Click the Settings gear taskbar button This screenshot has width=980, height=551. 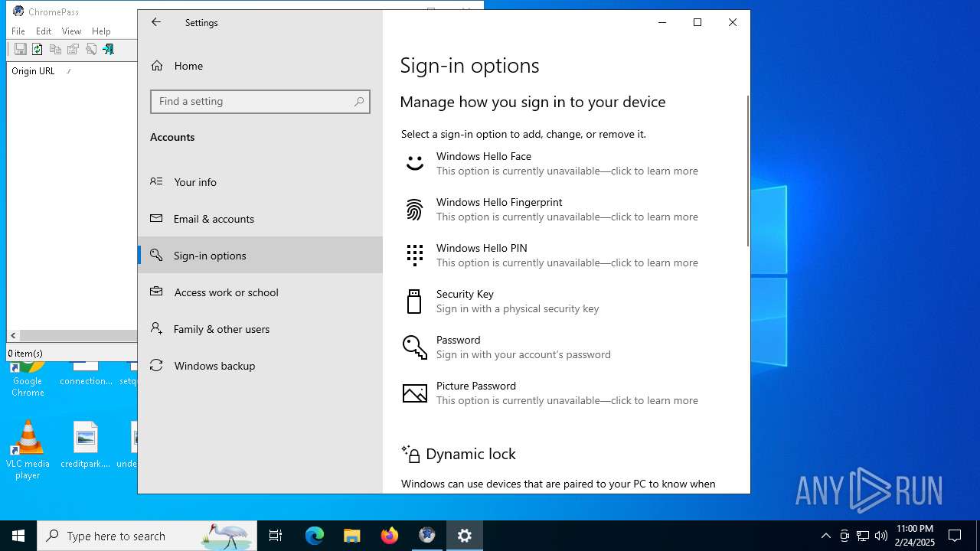[465, 536]
